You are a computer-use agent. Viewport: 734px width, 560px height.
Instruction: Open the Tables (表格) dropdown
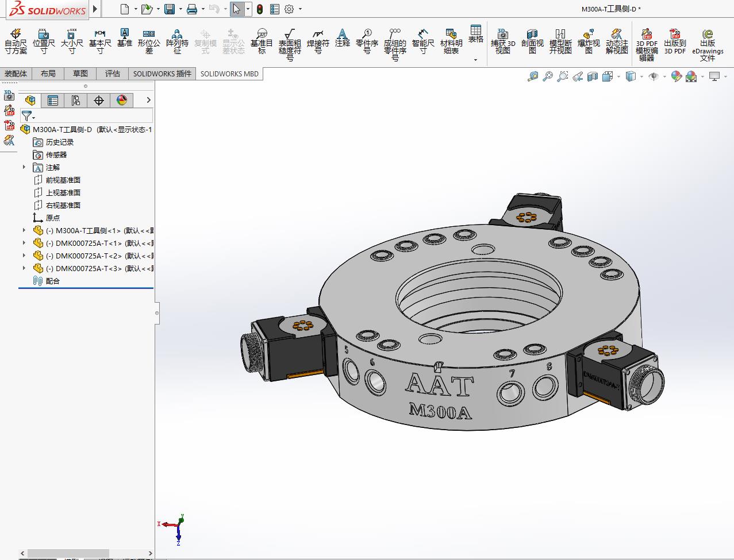(475, 60)
